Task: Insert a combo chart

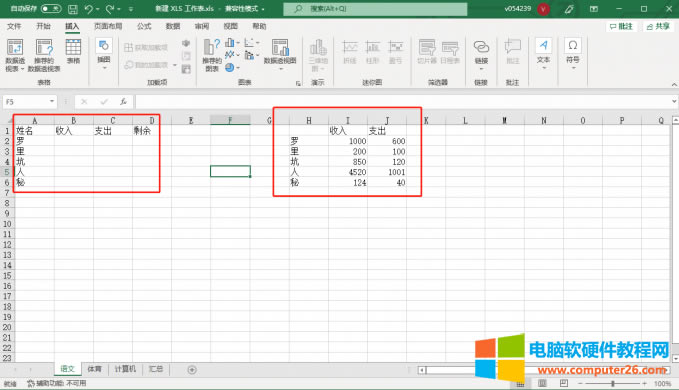Action: point(249,55)
